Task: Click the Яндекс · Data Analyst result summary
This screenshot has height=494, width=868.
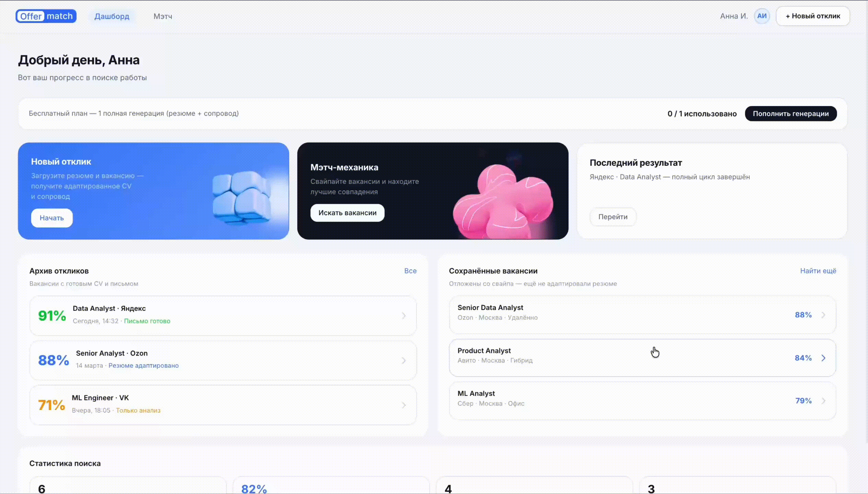Action: click(670, 177)
